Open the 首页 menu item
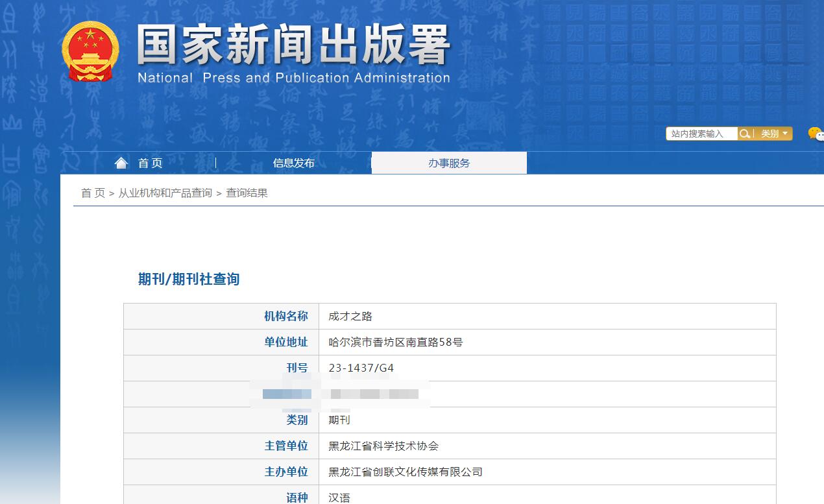 [149, 163]
